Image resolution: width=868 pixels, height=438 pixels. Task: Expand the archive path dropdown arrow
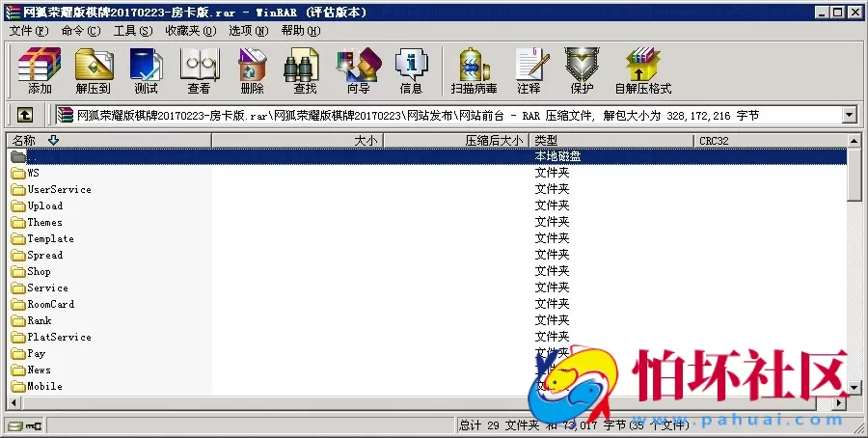[x=849, y=116]
